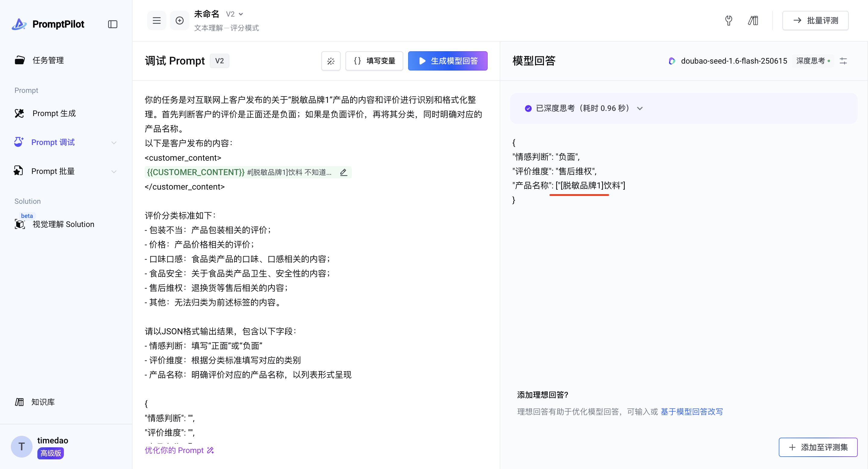
Task: Open model parameter settings sliders icon
Action: pos(843,61)
